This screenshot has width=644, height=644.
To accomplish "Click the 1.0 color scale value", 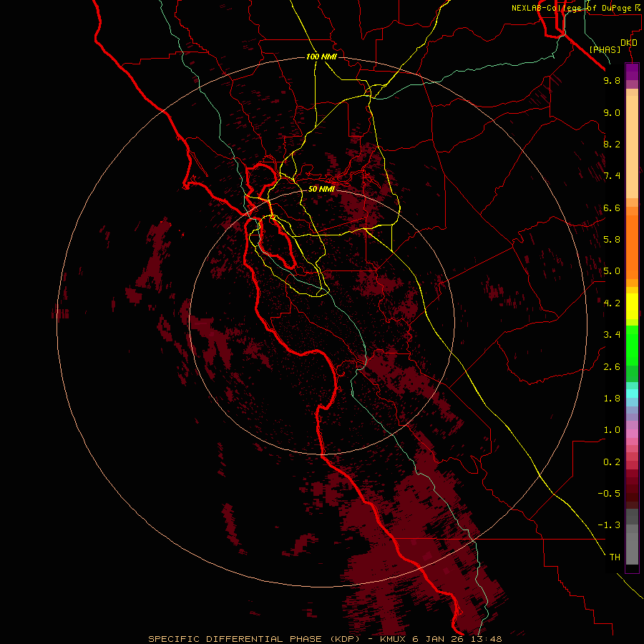I will (x=612, y=430).
